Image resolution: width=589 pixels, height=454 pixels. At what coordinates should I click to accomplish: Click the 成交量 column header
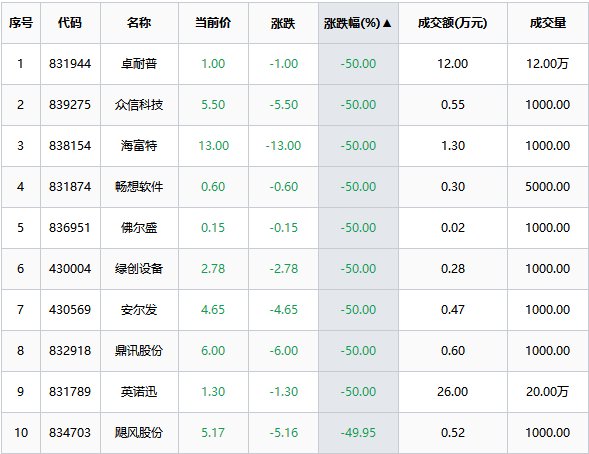tap(548, 23)
